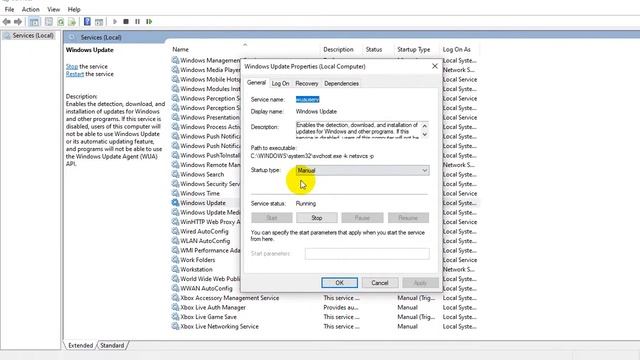Open the File menu

tap(9, 9)
